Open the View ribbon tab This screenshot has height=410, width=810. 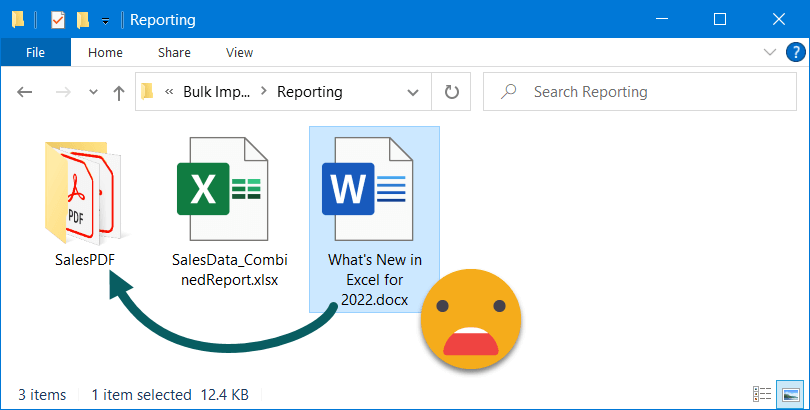[x=239, y=52]
